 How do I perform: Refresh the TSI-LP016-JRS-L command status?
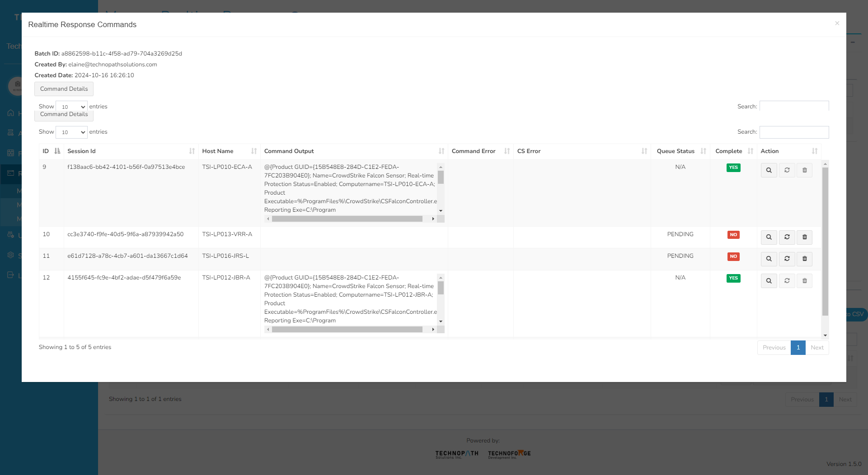click(x=787, y=259)
